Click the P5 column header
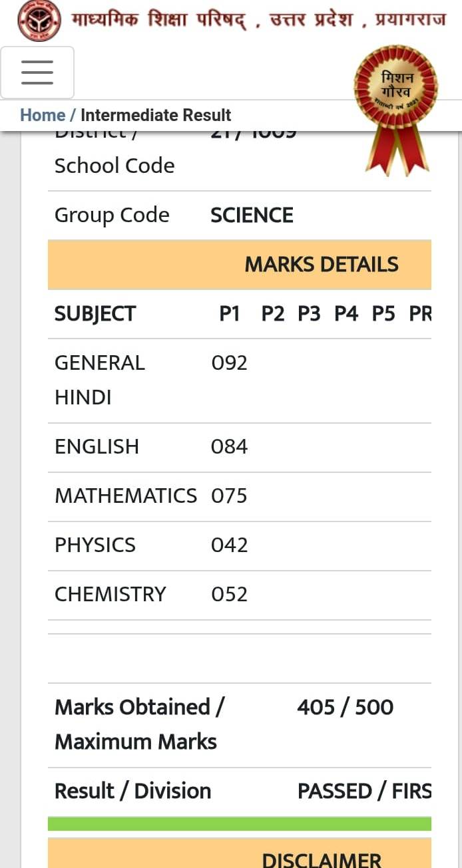The width and height of the screenshot is (462, 868). [383, 314]
